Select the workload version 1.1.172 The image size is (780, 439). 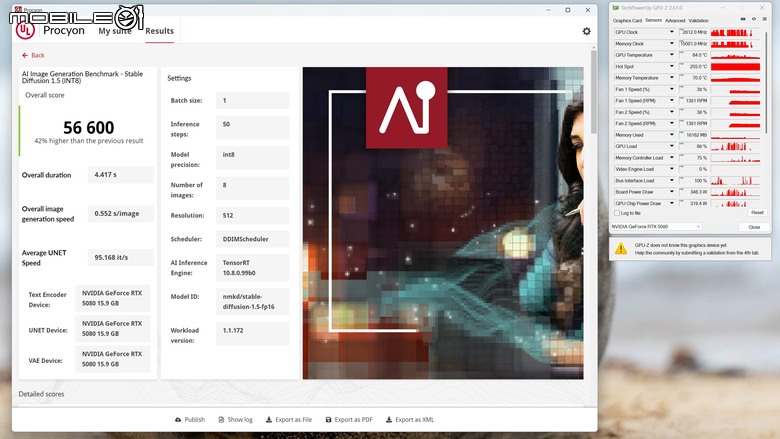[252, 334]
